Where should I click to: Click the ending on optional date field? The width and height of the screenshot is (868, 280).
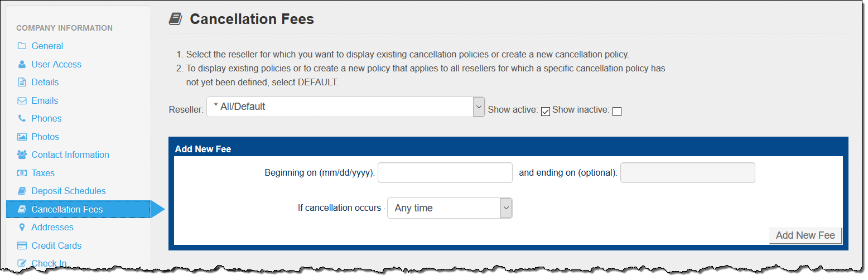(688, 173)
